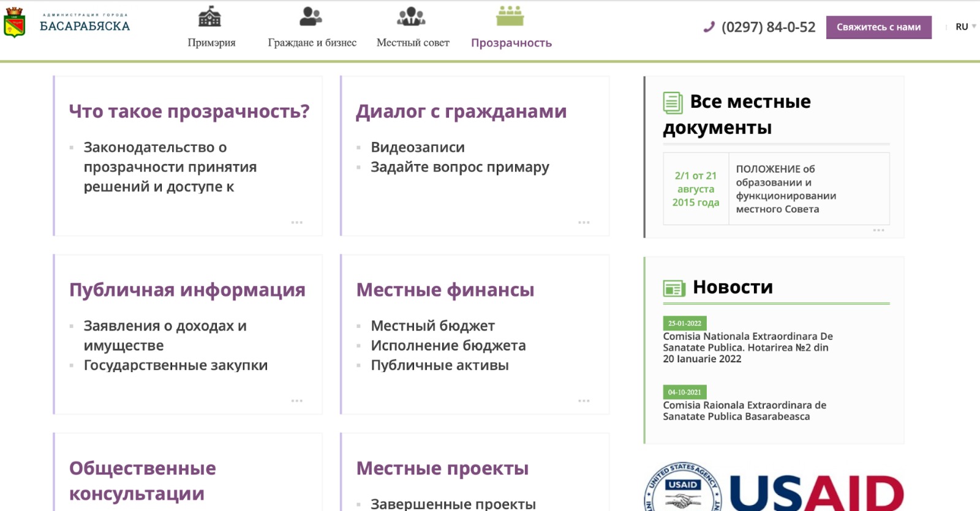Click the local council group icon

coord(411,17)
